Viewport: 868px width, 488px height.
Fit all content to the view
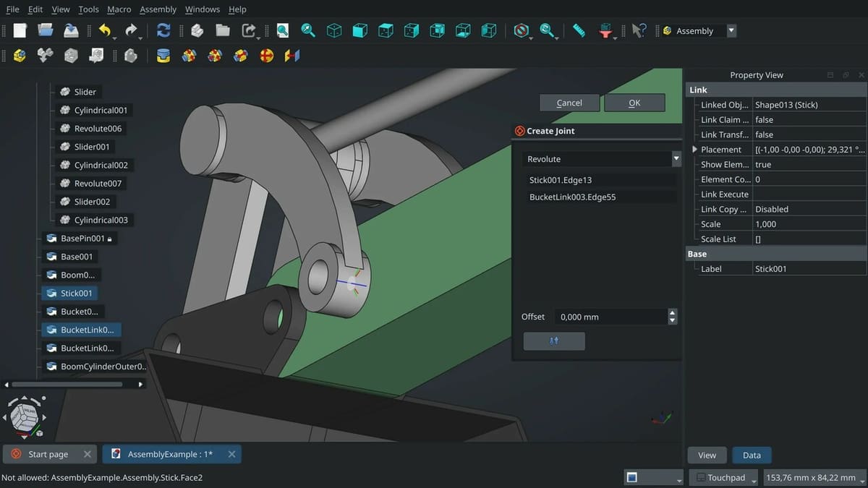pyautogui.click(x=282, y=30)
